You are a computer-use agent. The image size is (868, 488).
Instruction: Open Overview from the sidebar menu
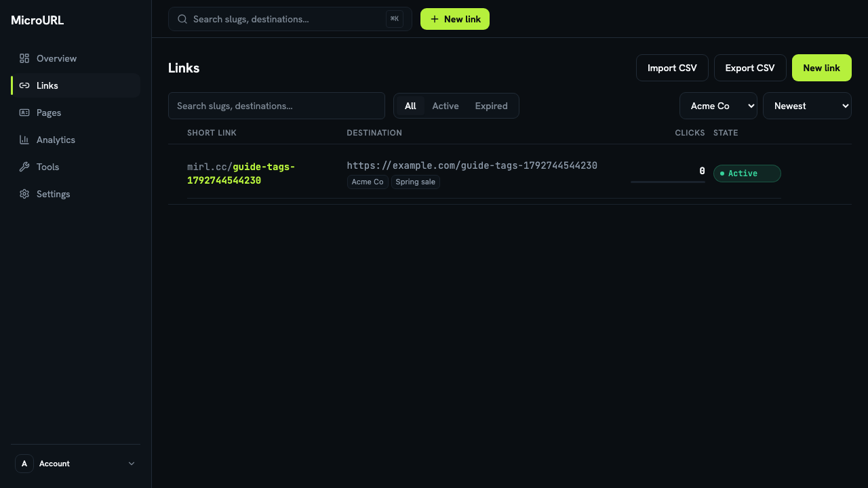[75, 58]
